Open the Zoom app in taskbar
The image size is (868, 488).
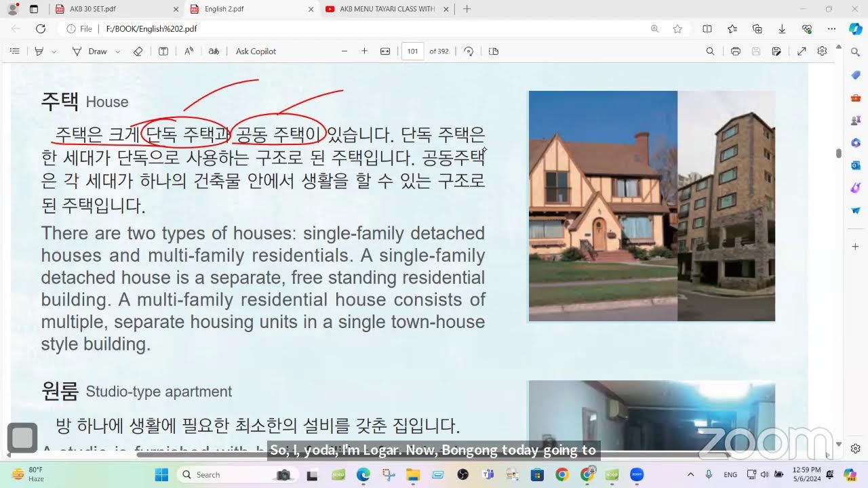(x=637, y=474)
